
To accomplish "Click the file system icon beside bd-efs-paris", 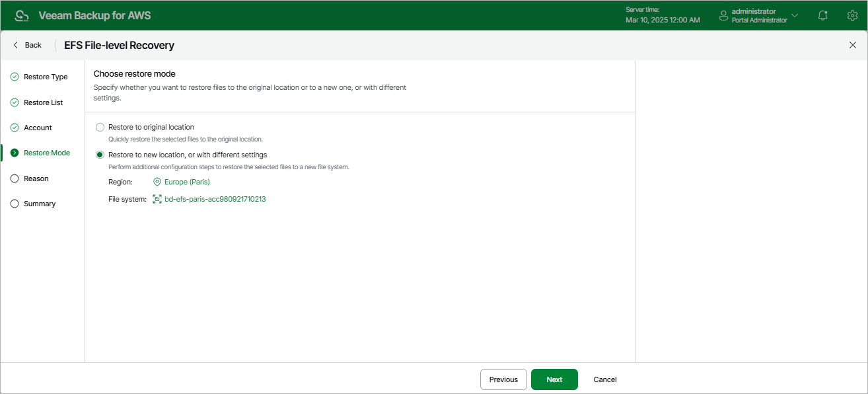I will 157,199.
